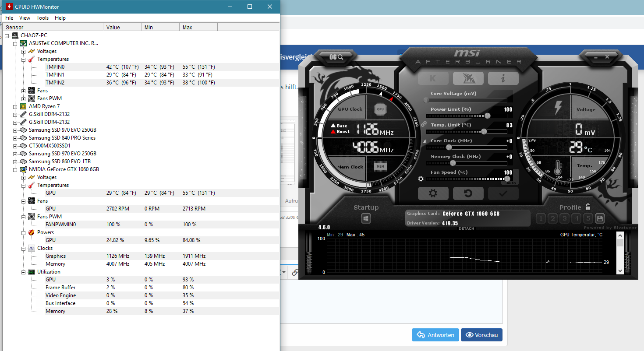Screen dimensions: 644x351
Task: Expand the AMD Ryzen 7 node
Action: pos(15,106)
